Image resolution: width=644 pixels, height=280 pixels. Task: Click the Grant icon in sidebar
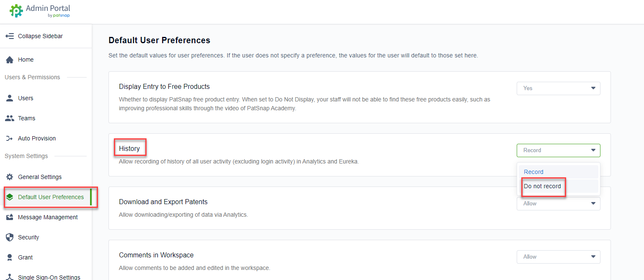[x=10, y=257]
